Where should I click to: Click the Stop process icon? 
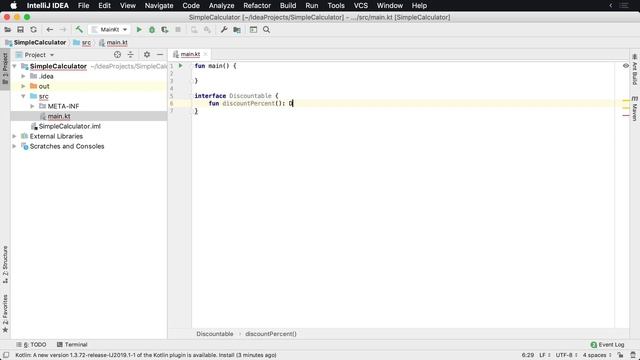coord(178,30)
